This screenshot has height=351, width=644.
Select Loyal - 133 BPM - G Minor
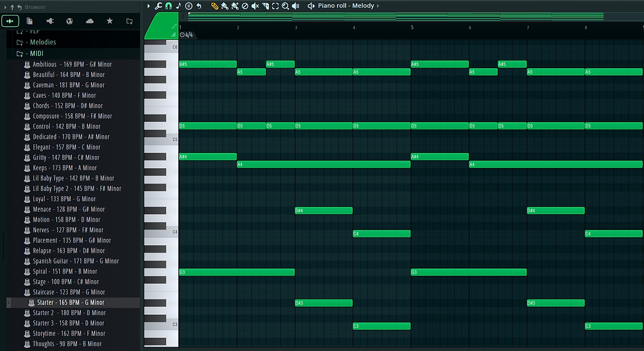coord(64,199)
